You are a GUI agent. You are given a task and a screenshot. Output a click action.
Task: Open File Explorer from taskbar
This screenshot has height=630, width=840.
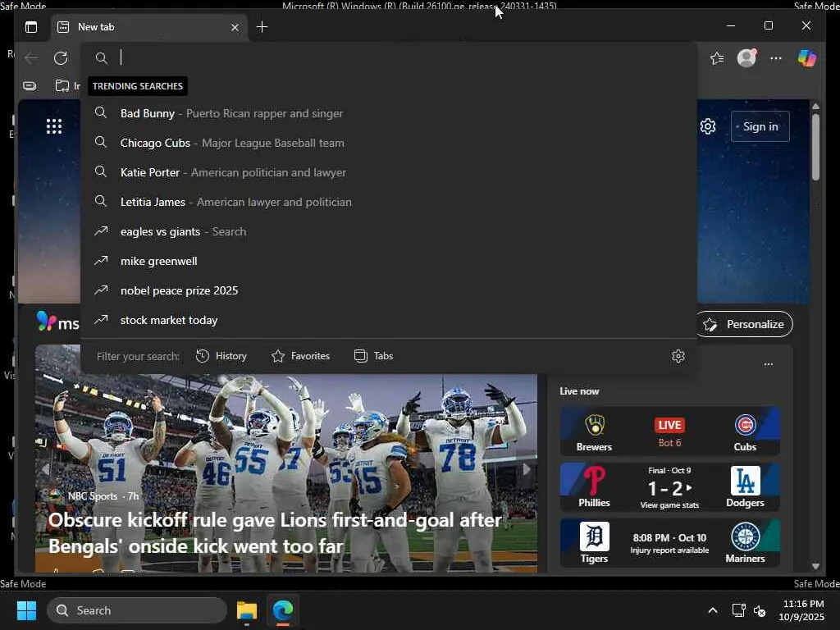(247, 610)
